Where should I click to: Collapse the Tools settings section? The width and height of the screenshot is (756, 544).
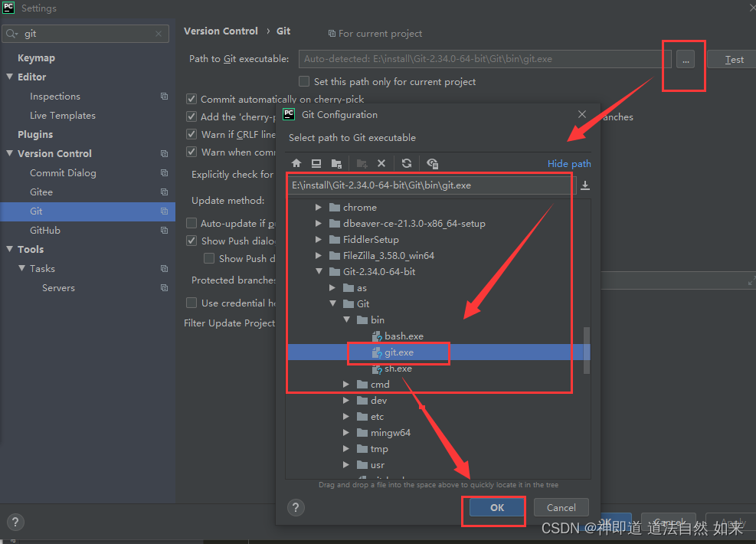[10, 249]
